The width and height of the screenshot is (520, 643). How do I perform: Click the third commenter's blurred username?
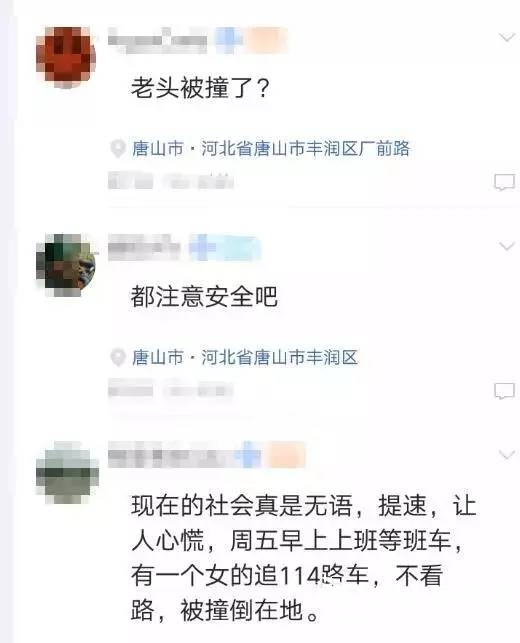point(170,455)
